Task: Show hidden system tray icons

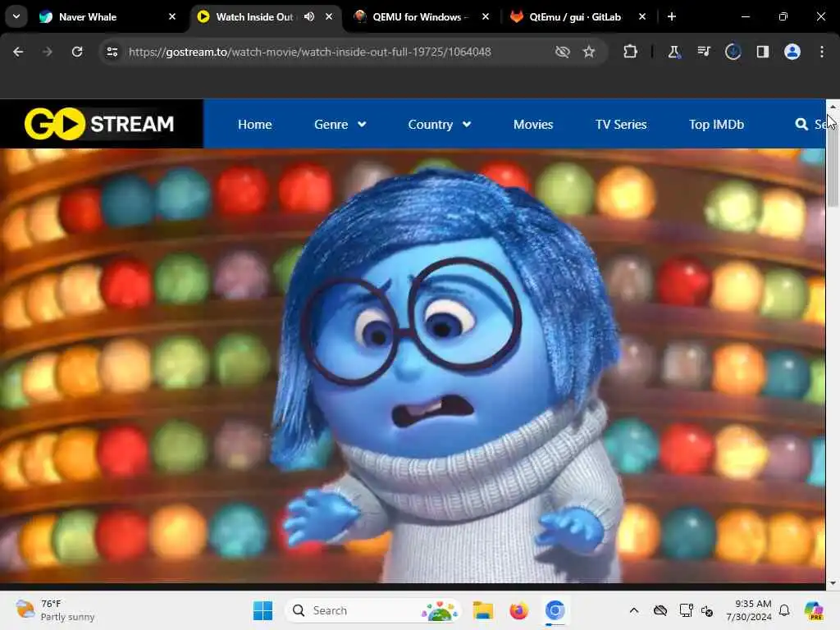Action: click(634, 610)
